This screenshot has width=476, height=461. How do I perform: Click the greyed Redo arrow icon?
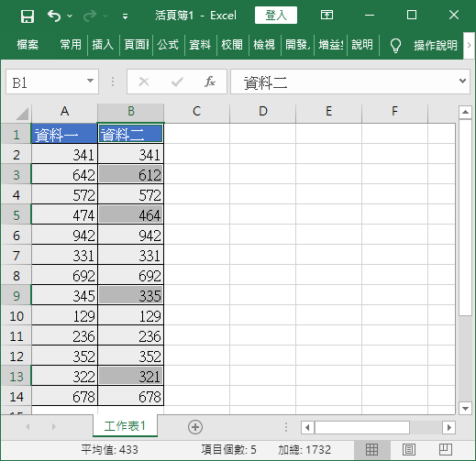[x=90, y=16]
